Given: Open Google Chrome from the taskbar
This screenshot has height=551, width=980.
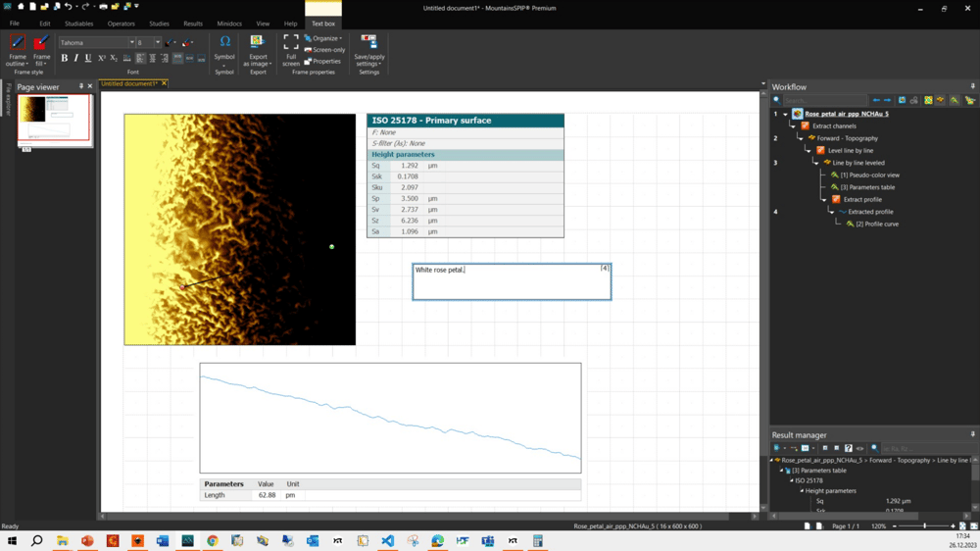Looking at the screenshot, I should pos(213,540).
